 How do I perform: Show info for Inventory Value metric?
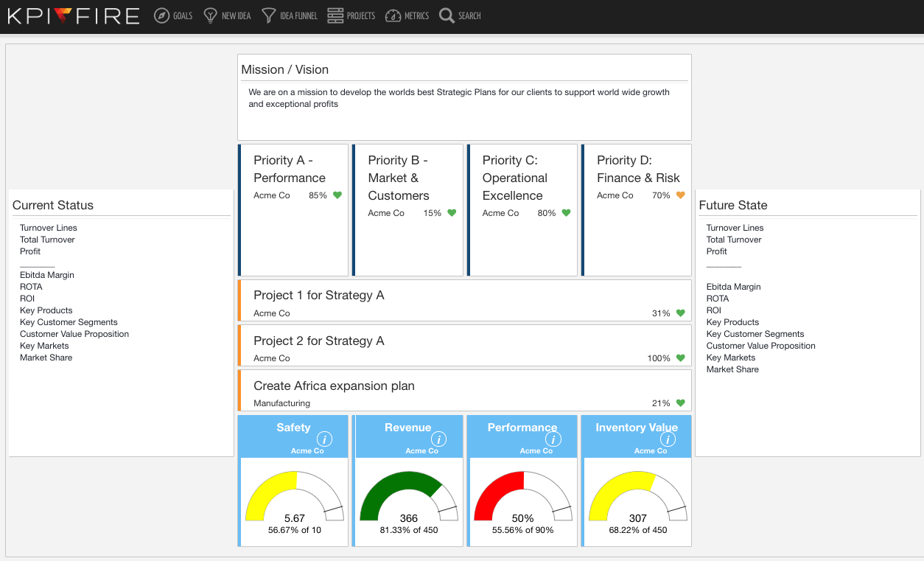tap(668, 439)
